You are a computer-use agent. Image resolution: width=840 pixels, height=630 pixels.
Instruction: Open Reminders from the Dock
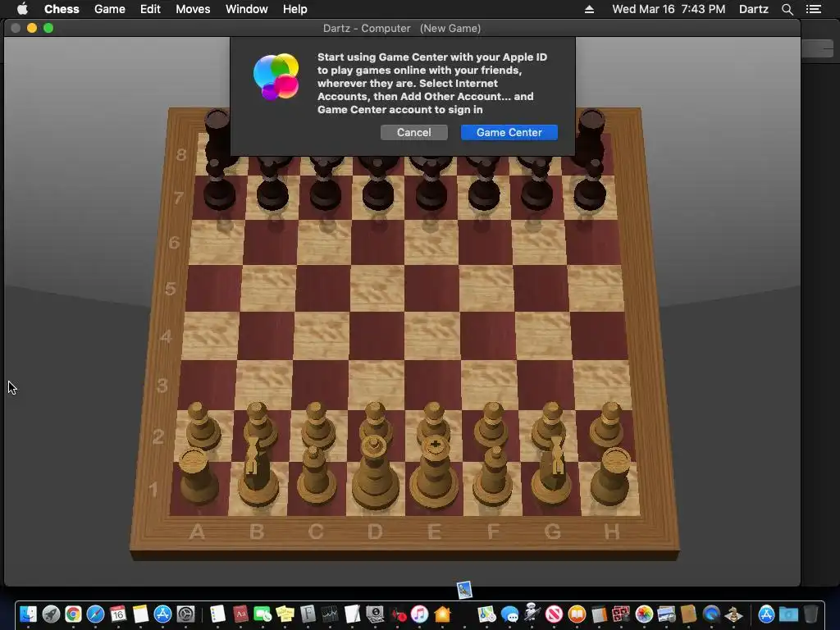(x=217, y=614)
